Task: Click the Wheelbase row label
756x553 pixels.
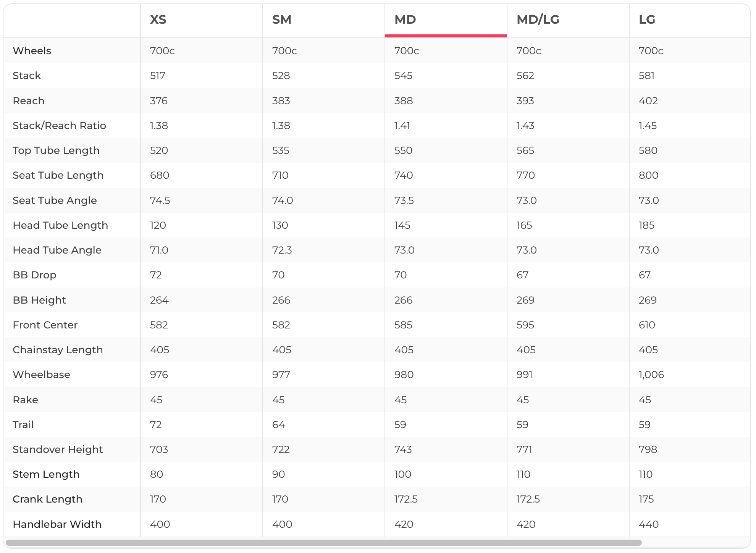Action: 41,375
